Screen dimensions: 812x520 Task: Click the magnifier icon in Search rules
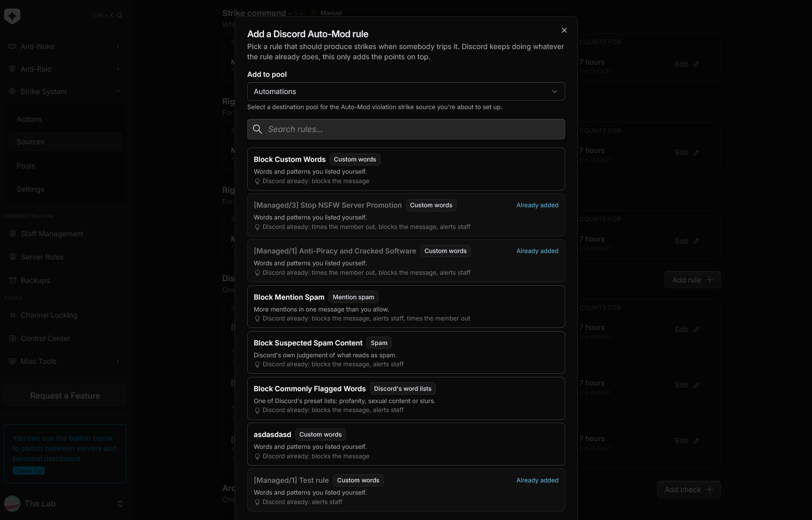click(257, 129)
